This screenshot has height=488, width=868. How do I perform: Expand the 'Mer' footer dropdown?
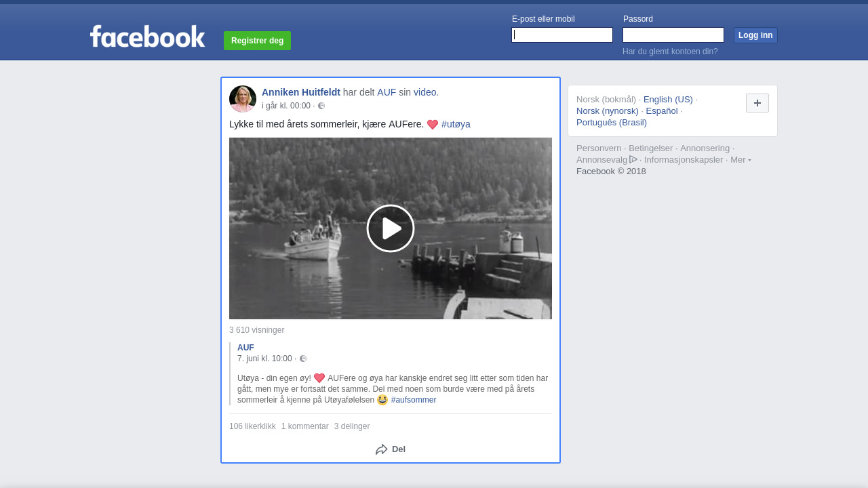[x=741, y=160]
